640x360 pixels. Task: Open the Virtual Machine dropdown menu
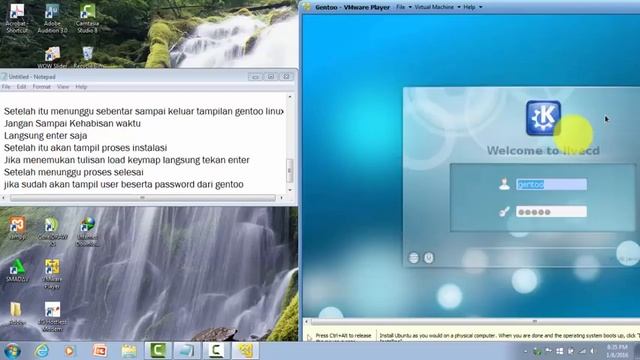coord(437,7)
